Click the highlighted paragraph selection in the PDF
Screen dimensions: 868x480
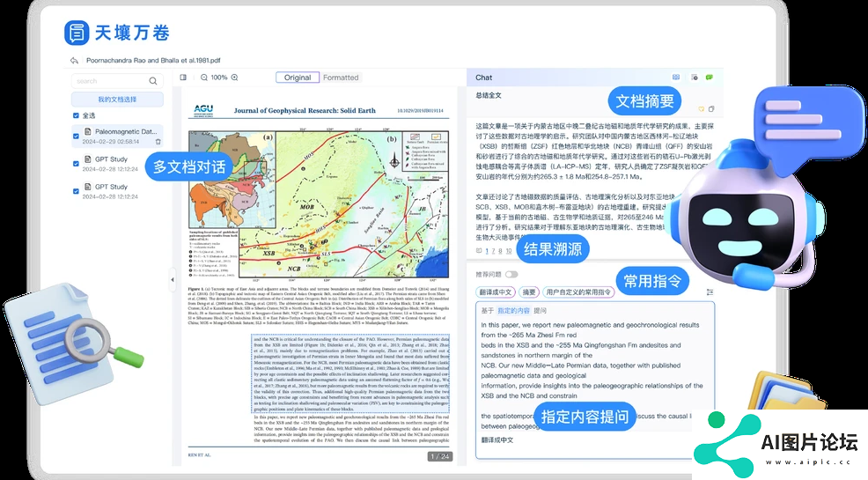350,373
